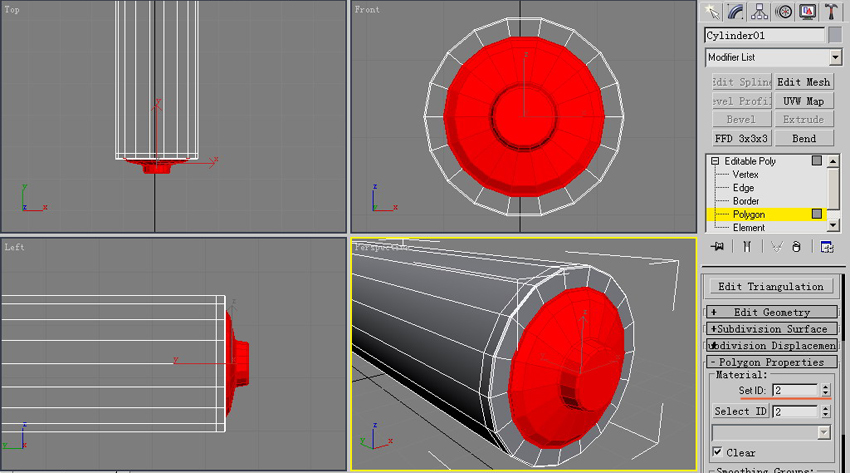Click the Bevel modifier button
The image size is (850, 473).
tap(741, 119)
